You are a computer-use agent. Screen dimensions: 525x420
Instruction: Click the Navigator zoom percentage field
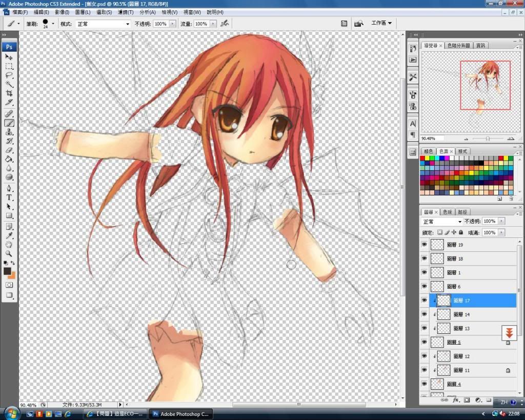click(432, 138)
